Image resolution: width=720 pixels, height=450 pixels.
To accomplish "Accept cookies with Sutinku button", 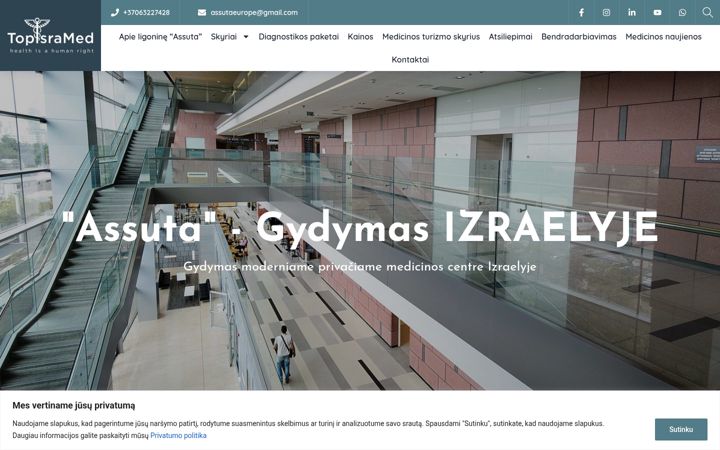I will pyautogui.click(x=681, y=429).
